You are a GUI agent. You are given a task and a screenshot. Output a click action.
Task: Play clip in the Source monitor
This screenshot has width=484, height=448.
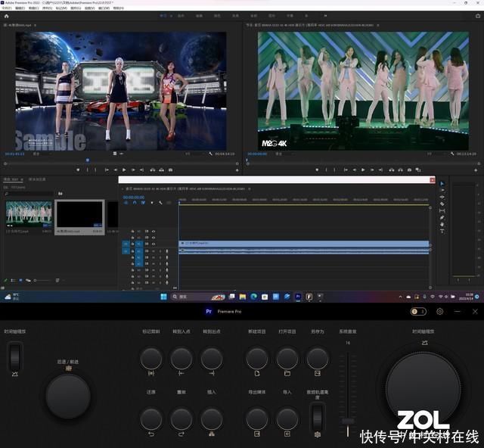click(124, 170)
